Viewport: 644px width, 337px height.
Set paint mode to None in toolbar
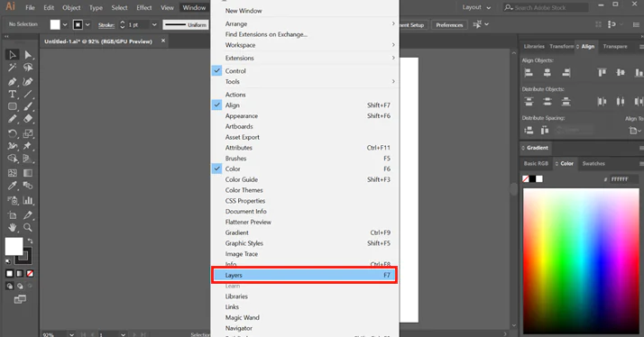point(30,273)
